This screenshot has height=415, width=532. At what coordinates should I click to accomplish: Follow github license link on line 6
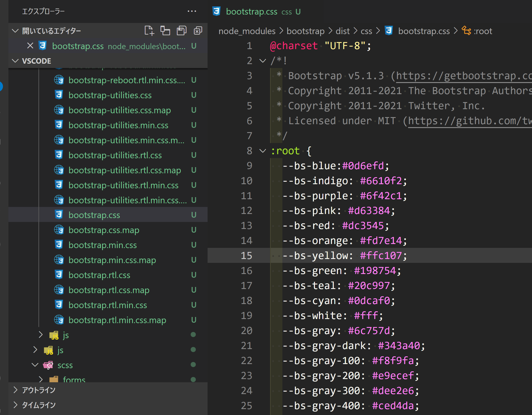(x=470, y=121)
